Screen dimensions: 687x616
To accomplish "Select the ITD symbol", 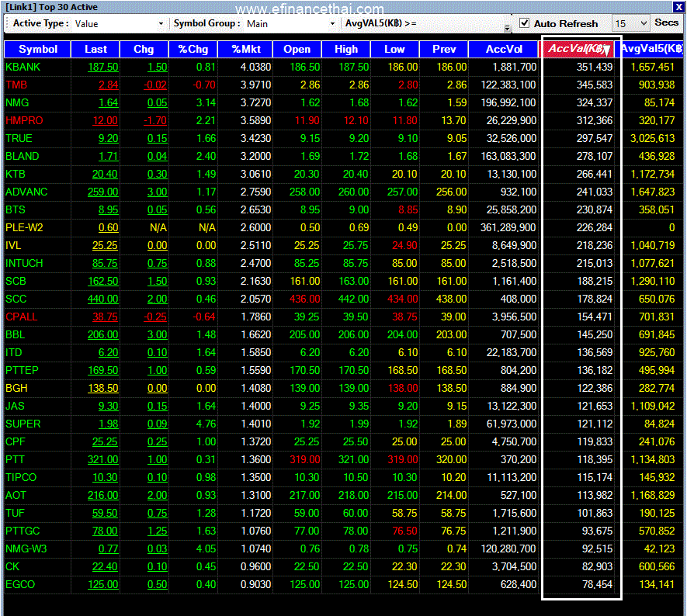I will point(13,352).
